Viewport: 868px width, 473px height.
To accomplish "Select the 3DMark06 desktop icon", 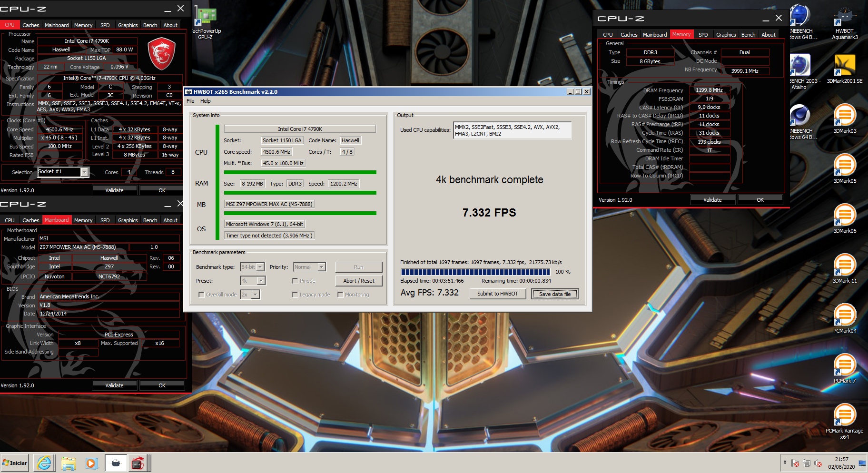I will click(845, 218).
